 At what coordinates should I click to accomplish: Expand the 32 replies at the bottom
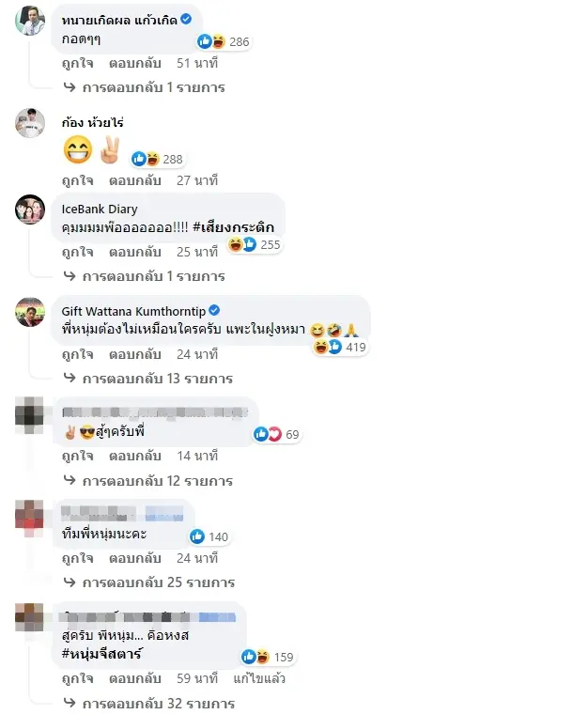(148, 703)
